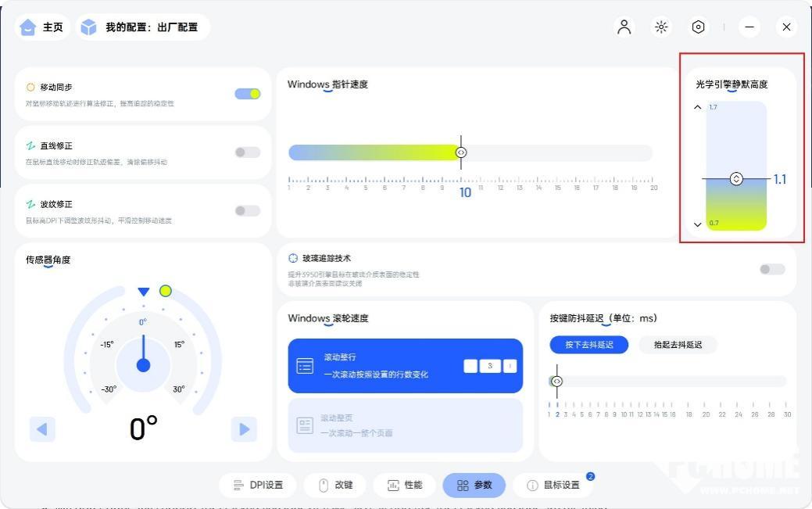Decrease sensor angle with left arrow
This screenshot has width=812, height=509.
point(42,429)
